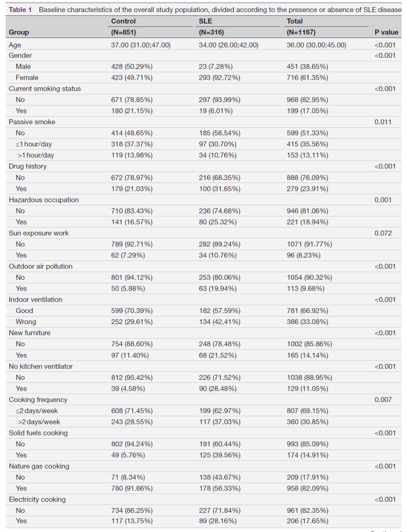The height and width of the screenshot is (532, 406).
Task: Click the 'Nature gas cooking' row label
Action: tap(39, 466)
